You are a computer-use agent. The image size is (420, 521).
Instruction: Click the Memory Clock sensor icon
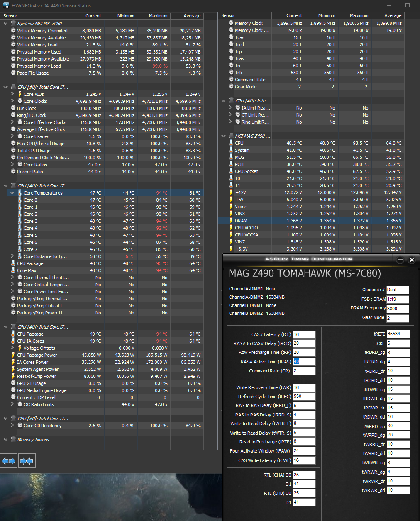click(231, 23)
